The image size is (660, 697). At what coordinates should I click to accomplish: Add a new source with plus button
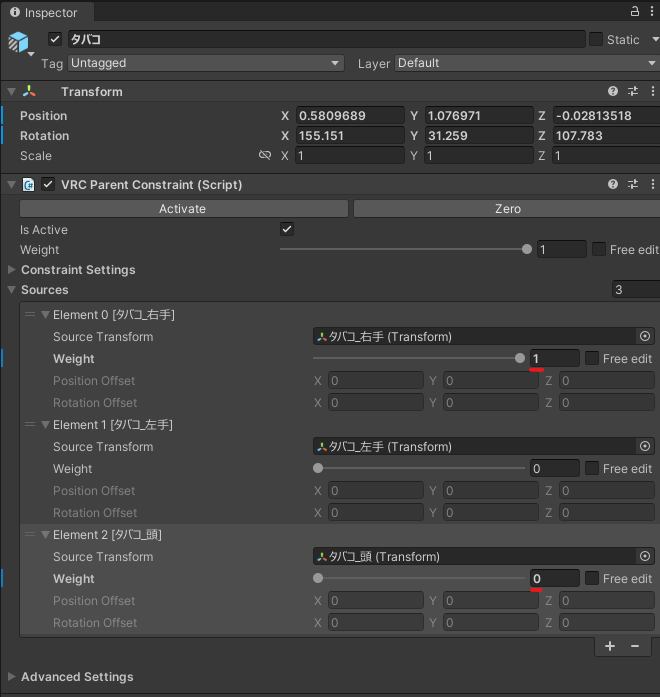click(x=610, y=646)
